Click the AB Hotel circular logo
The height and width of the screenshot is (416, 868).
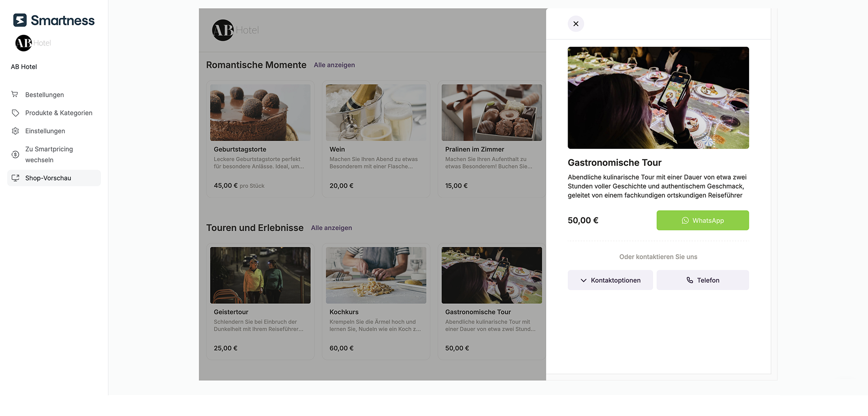(23, 43)
